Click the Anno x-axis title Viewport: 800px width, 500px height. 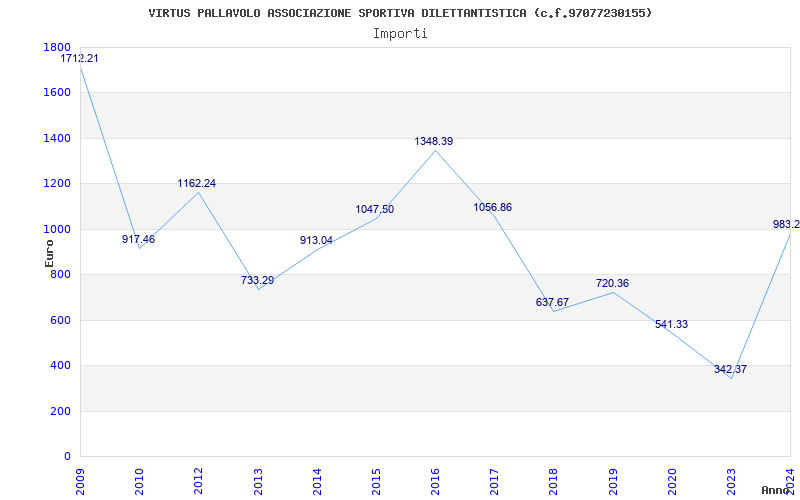[x=776, y=490]
